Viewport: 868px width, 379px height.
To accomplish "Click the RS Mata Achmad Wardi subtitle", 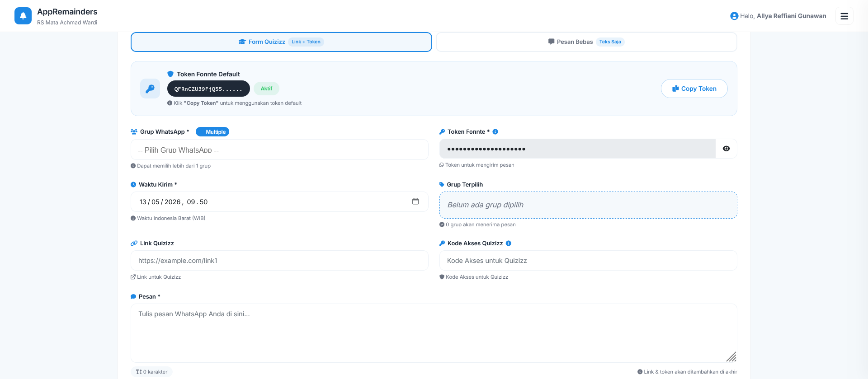I will tap(67, 23).
